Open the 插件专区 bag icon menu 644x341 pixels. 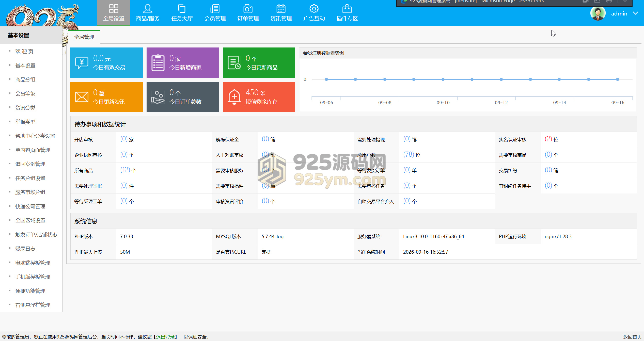point(347,9)
